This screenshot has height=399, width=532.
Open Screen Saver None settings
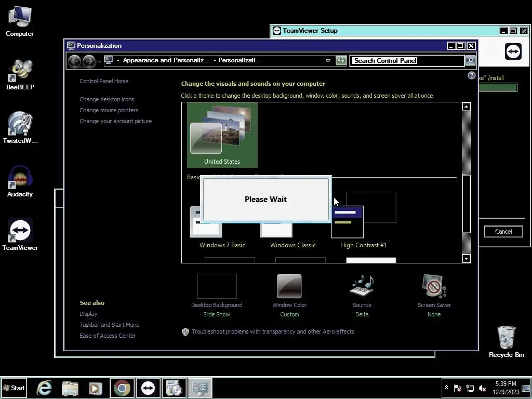pos(434,296)
